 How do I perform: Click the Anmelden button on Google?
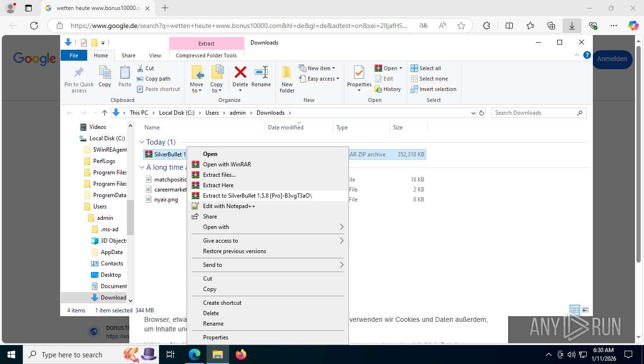612,59
